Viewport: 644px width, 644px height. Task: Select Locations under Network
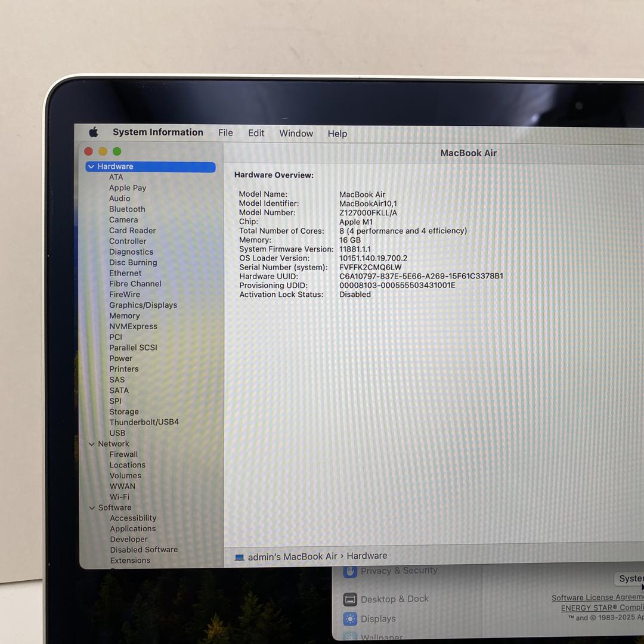tap(128, 465)
